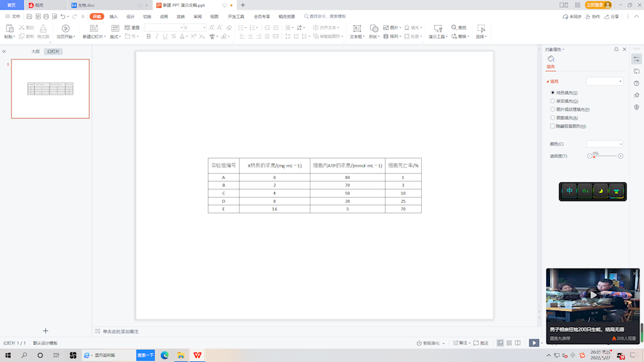644x362 pixels.
Task: Apply Subscript formatting
Action: click(x=202, y=37)
